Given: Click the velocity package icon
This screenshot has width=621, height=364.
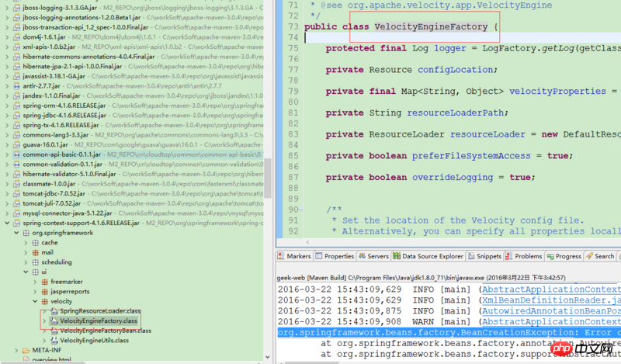Looking at the screenshot, I should 45,301.
